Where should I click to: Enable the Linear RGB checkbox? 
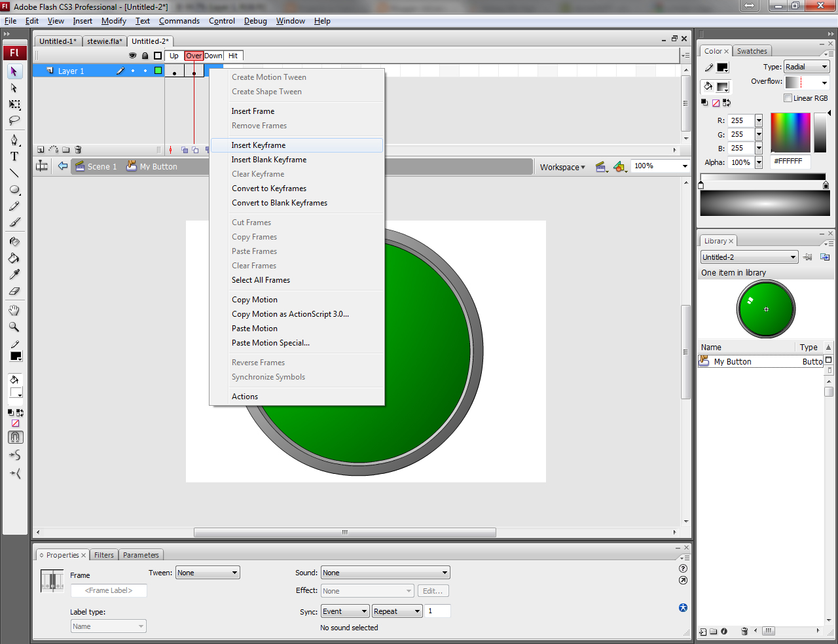coord(788,98)
